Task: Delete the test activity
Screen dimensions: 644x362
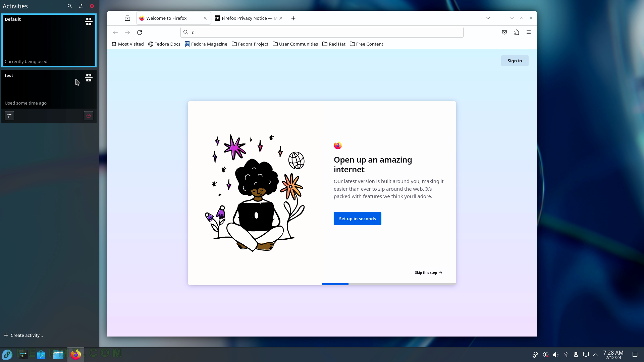Action: pyautogui.click(x=89, y=116)
